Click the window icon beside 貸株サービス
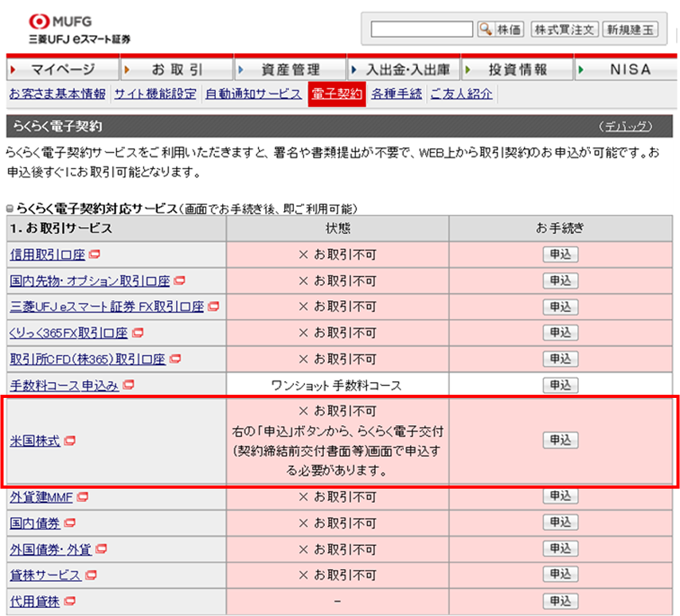 91,575
